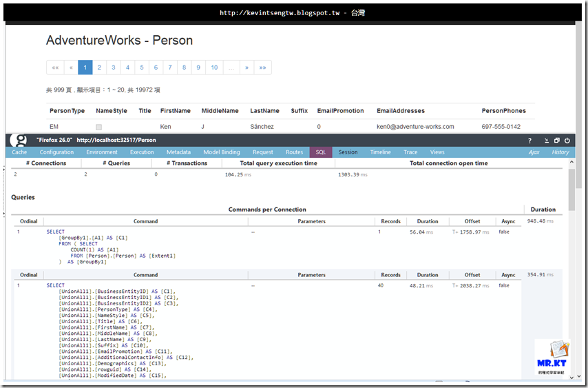Click the Records value 40

pyautogui.click(x=381, y=285)
